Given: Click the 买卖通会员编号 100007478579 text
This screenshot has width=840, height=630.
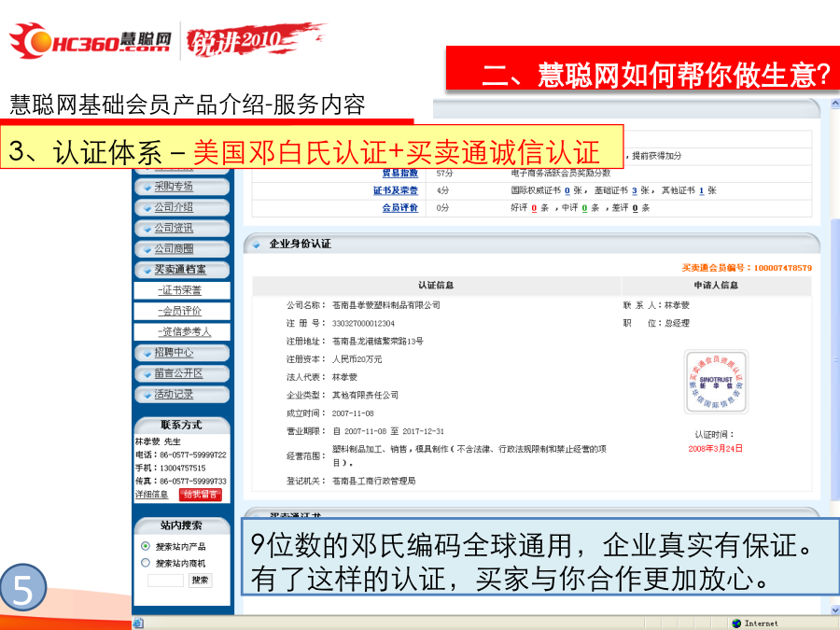Looking at the screenshot, I should (747, 268).
